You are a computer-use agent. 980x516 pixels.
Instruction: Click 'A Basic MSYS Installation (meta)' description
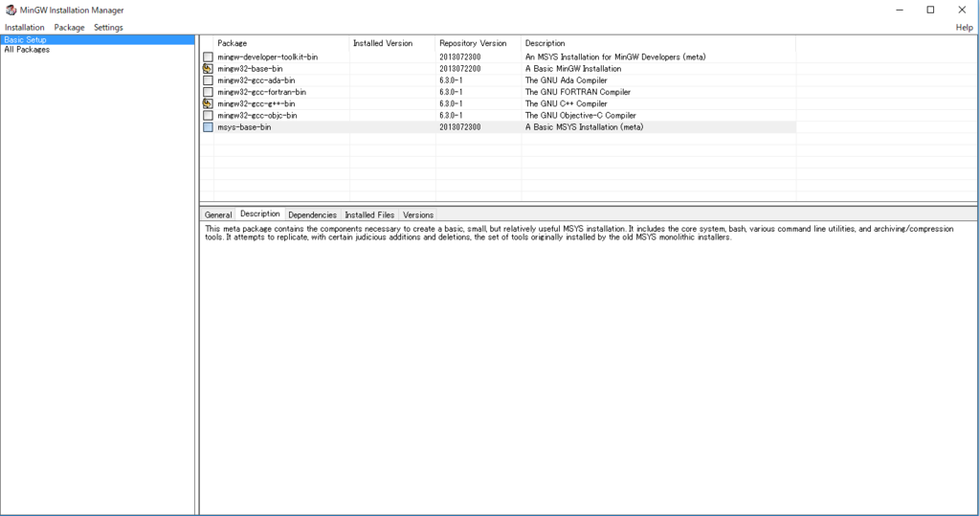click(x=585, y=127)
